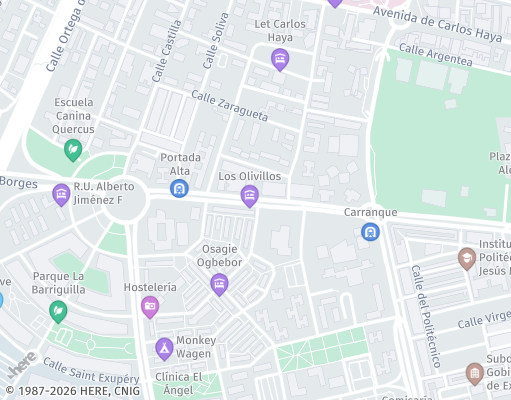Screen dimensions: 511x400
Task: Click the Let Carlos Haya hotel marker
Action: (x=280, y=59)
